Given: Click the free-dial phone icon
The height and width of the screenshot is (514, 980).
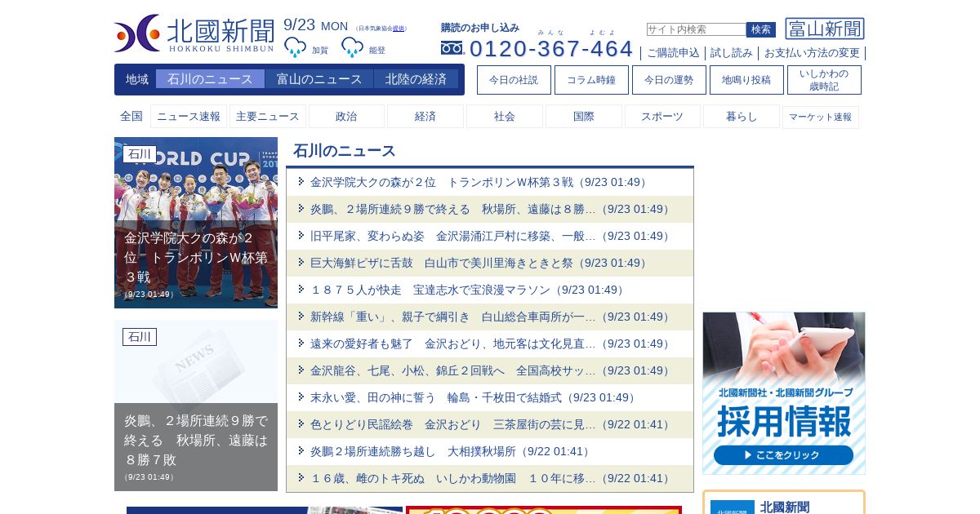Looking at the screenshot, I should [x=452, y=48].
